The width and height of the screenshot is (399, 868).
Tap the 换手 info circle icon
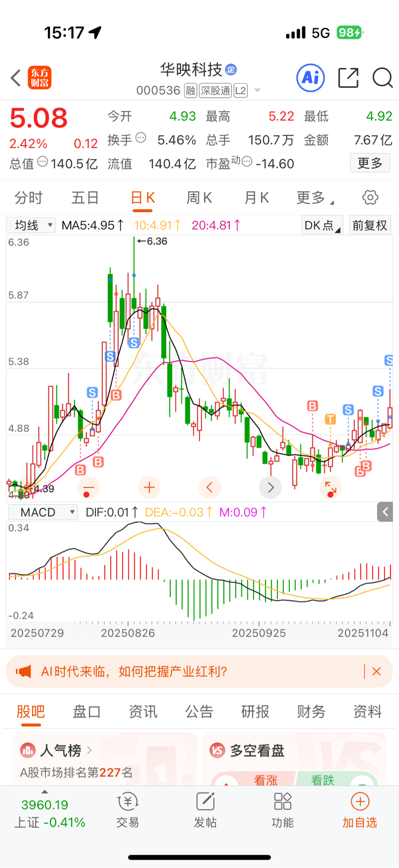(x=141, y=138)
